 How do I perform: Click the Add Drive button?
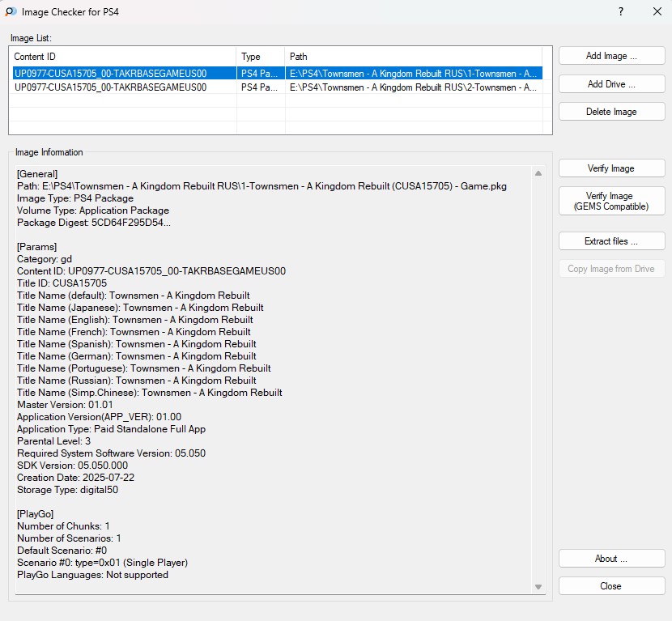[611, 84]
